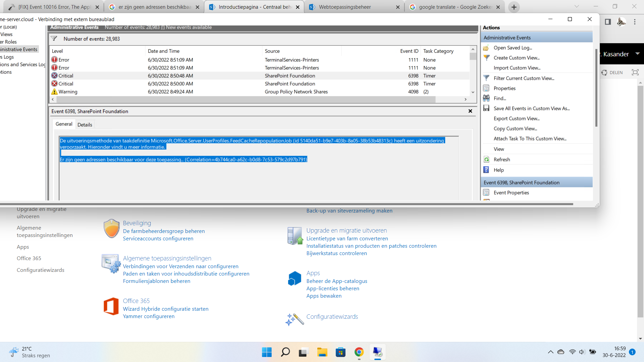Screen dimensions: 644x362
Task: Expand the system tray hidden icons chevron
Action: [x=550, y=352]
